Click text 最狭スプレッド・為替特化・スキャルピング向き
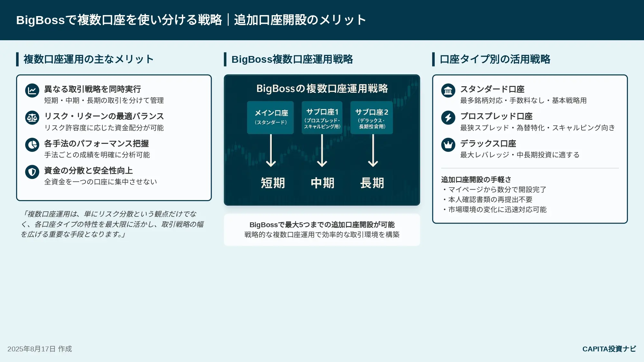 pos(537,128)
